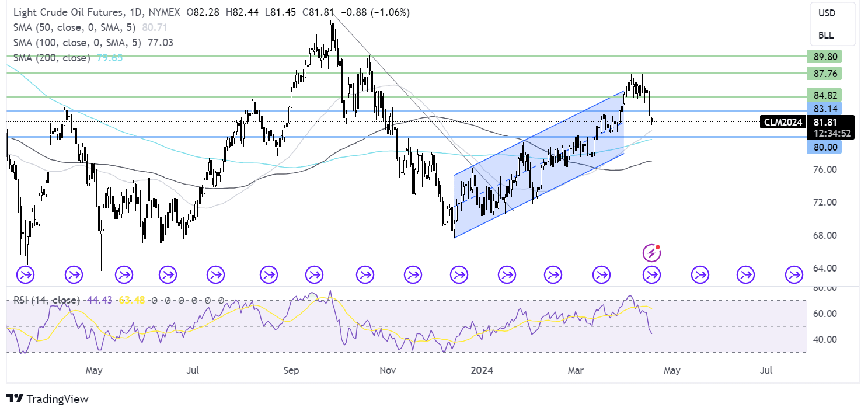Click the SMA 200 value 79.65

tap(111, 58)
